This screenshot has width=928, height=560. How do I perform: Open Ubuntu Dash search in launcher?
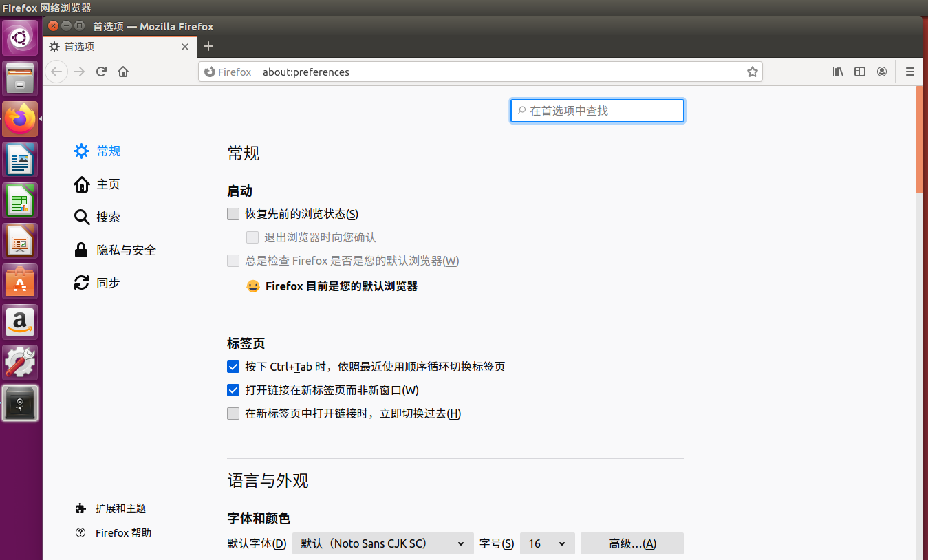coord(21,38)
